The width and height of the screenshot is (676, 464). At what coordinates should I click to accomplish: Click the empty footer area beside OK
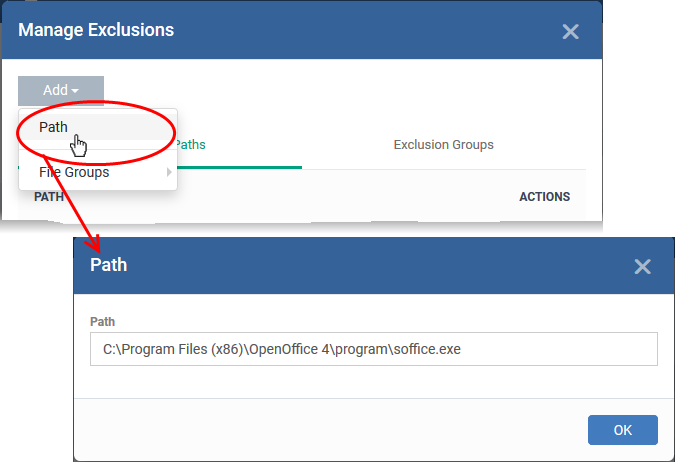tap(328, 430)
